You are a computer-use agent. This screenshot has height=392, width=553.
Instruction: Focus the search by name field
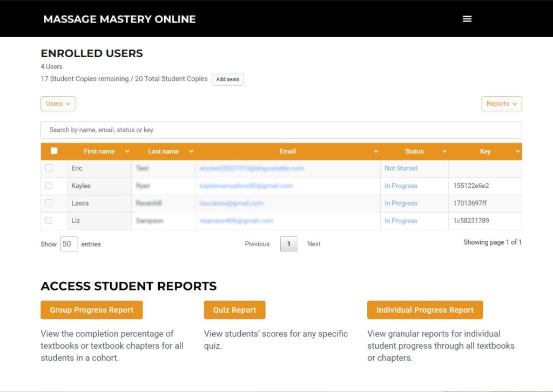(x=281, y=130)
